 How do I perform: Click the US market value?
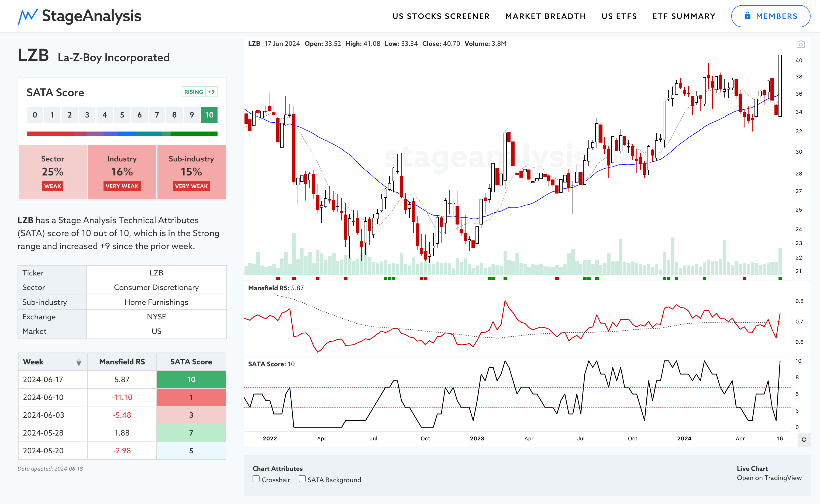click(x=156, y=331)
